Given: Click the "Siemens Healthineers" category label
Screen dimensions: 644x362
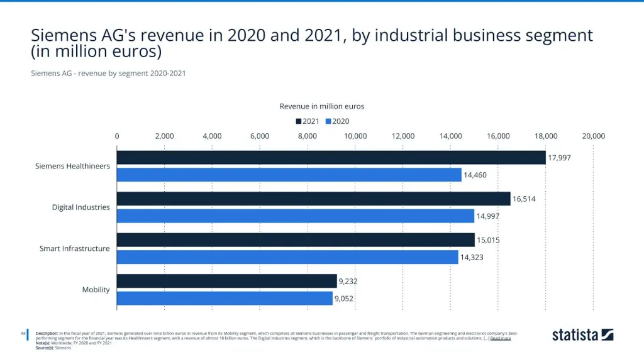Looking at the screenshot, I should (x=72, y=167).
